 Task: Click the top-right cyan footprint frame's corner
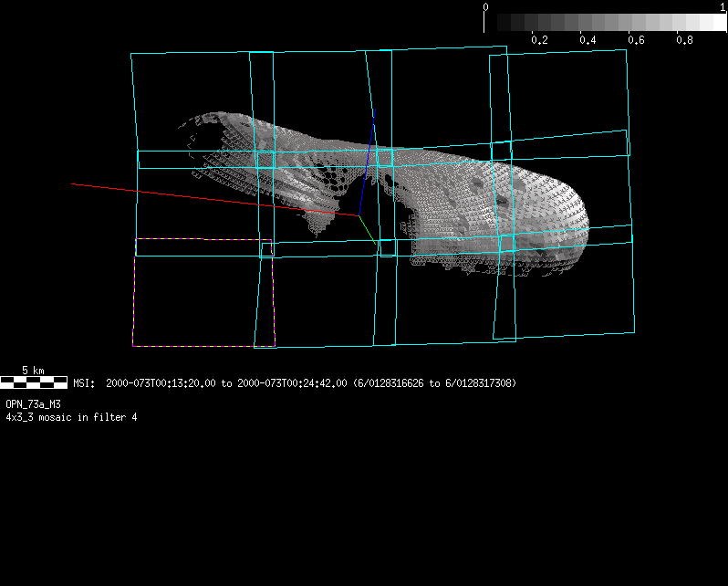(626, 50)
